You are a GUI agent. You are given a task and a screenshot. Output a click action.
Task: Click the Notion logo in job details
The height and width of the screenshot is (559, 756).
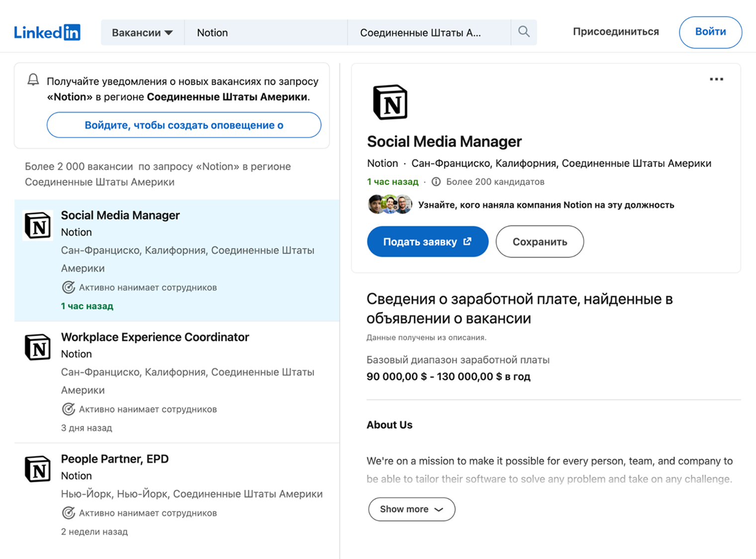pyautogui.click(x=390, y=102)
